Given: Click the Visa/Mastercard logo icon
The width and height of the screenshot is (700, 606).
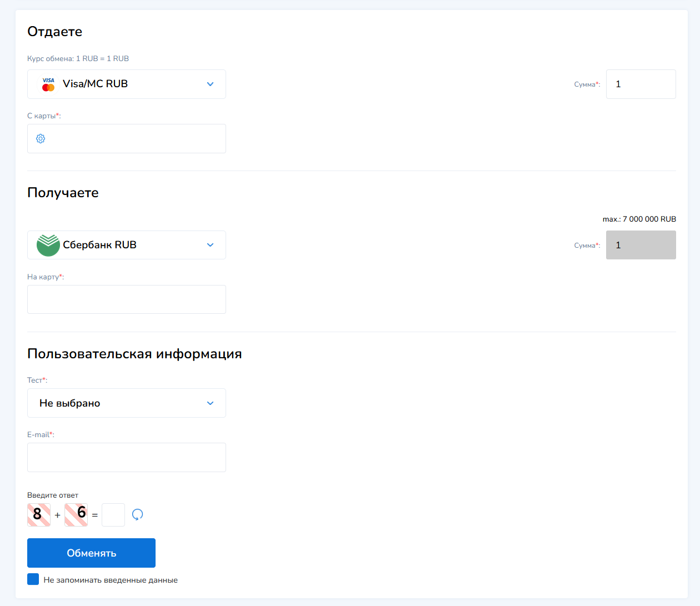Looking at the screenshot, I should coord(48,84).
